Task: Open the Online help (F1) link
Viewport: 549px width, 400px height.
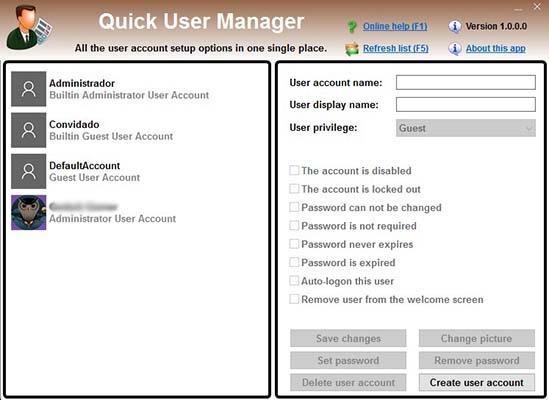Action: (x=395, y=26)
